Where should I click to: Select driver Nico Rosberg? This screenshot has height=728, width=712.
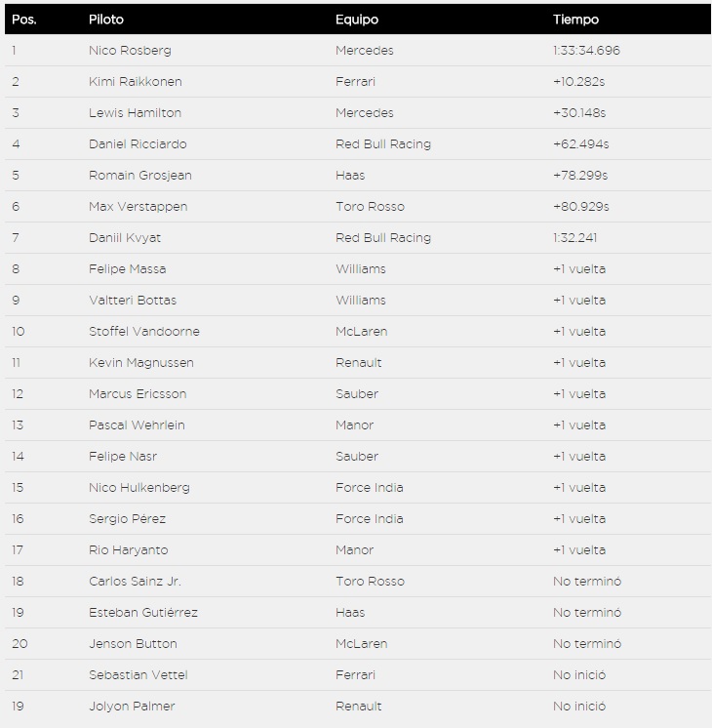tap(130, 51)
